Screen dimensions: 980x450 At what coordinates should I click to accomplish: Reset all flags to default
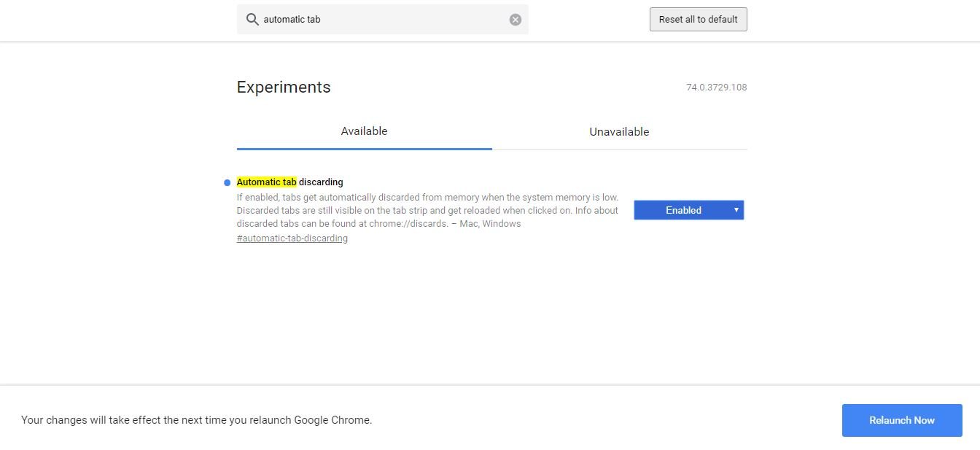(x=699, y=20)
